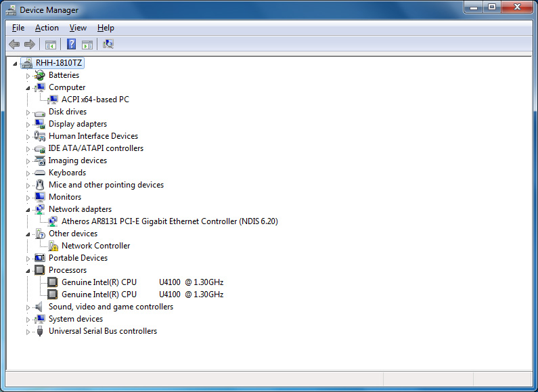This screenshot has width=538, height=392.
Task: Collapse the RHH-1810TZ root node
Action: pyautogui.click(x=15, y=64)
